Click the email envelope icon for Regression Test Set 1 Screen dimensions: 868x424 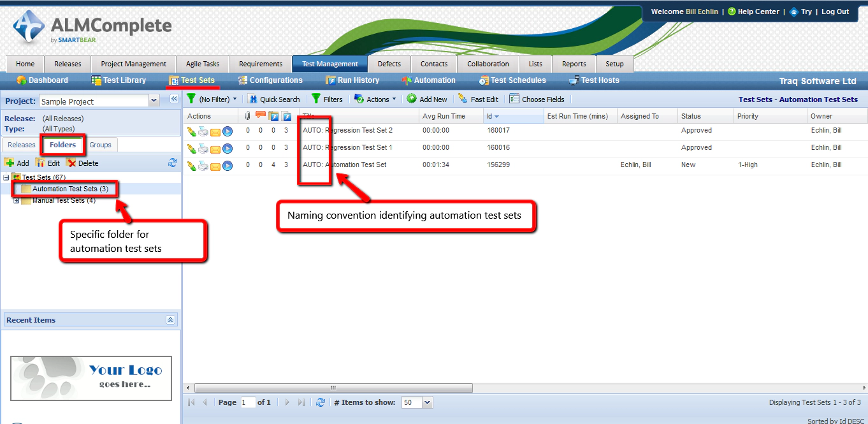pos(215,149)
